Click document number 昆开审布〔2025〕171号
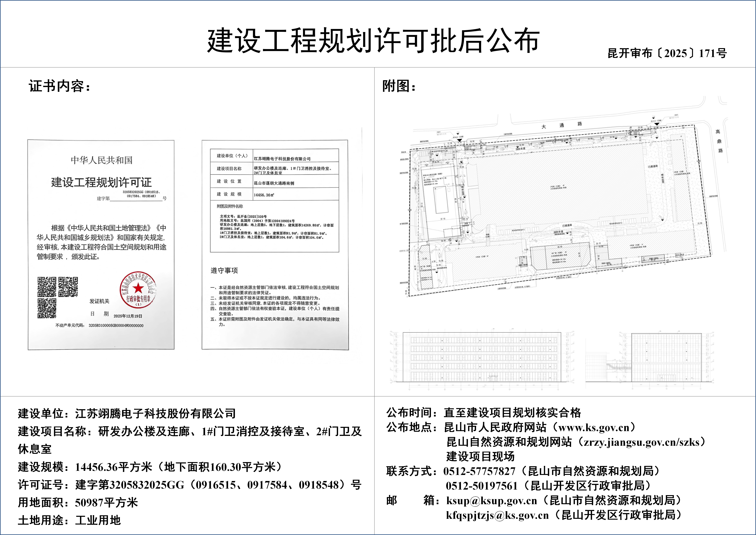This screenshot has height=535, width=756. click(667, 53)
